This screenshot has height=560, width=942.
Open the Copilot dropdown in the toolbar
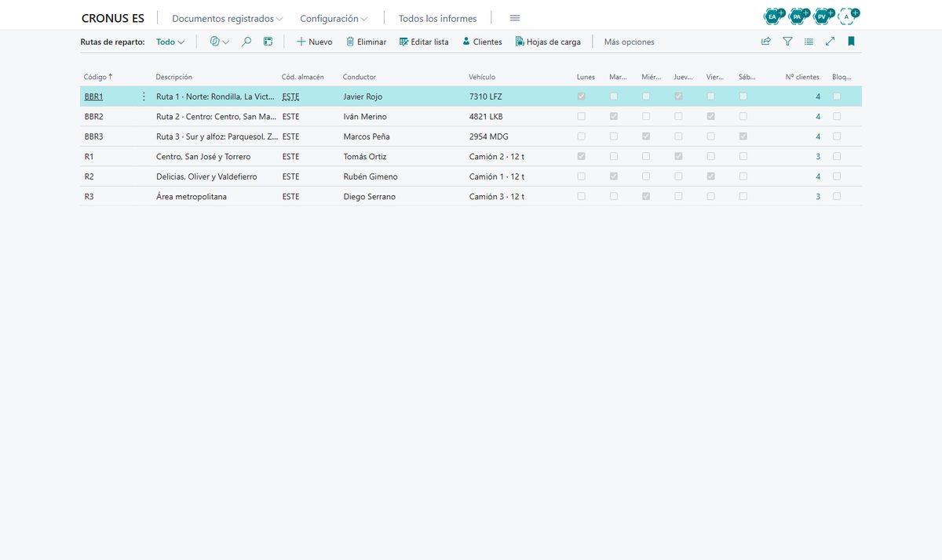(220, 42)
